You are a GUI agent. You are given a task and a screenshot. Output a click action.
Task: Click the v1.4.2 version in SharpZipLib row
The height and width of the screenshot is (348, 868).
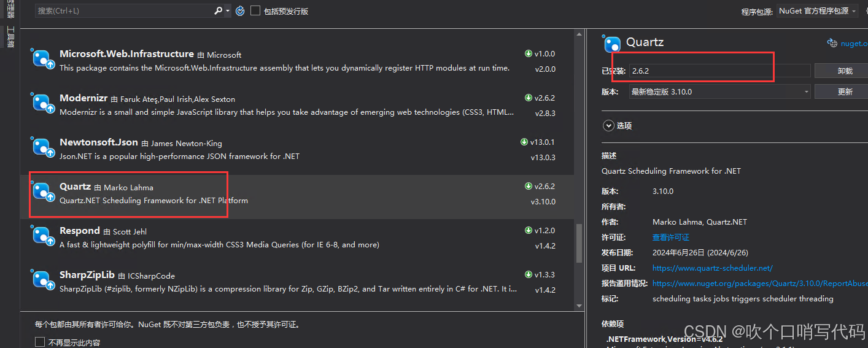point(544,290)
